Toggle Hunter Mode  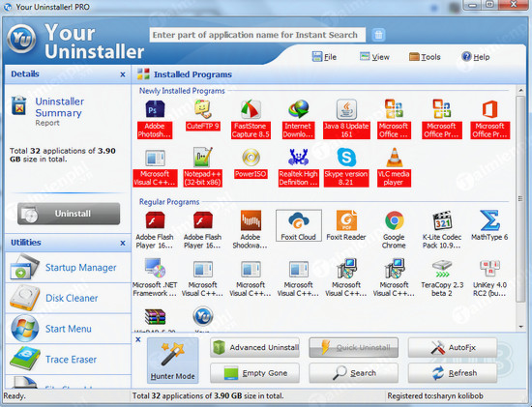tap(173, 361)
